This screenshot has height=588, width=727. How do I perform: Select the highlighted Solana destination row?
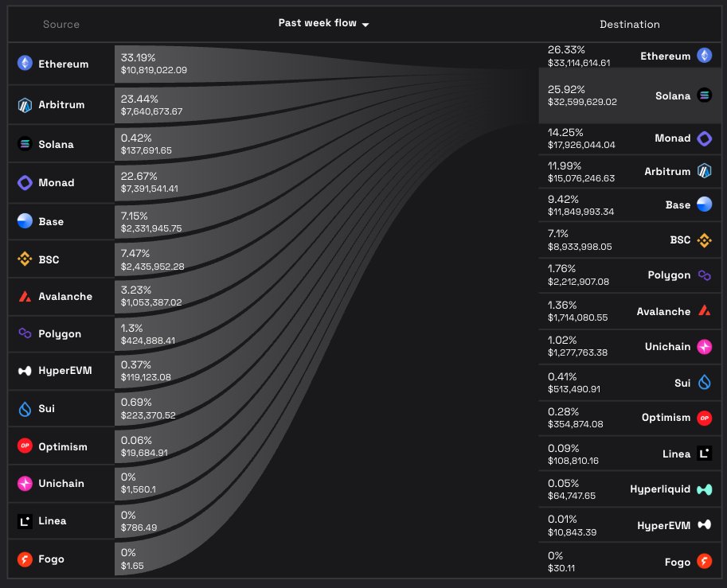(629, 95)
